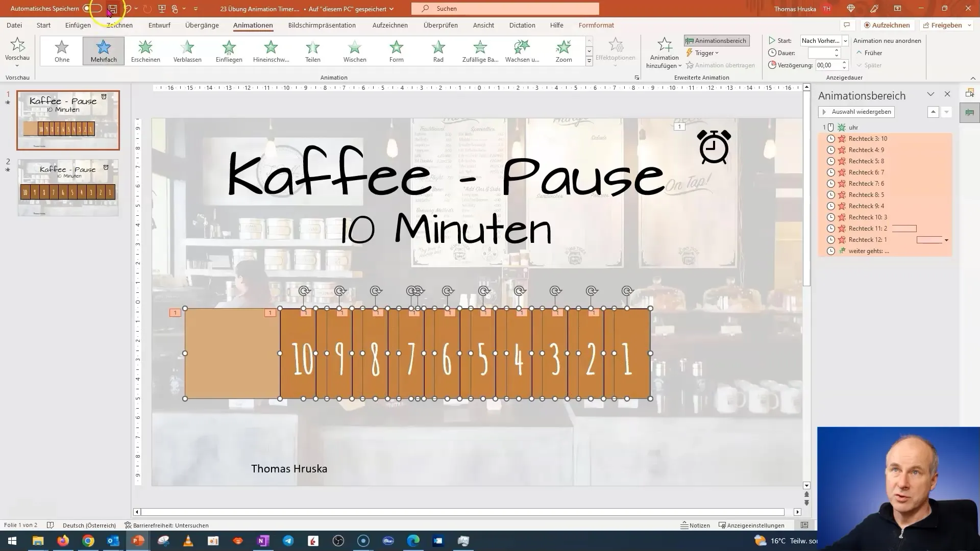980x551 pixels.
Task: Click in the Verzögerung delay field
Action: [x=827, y=65]
